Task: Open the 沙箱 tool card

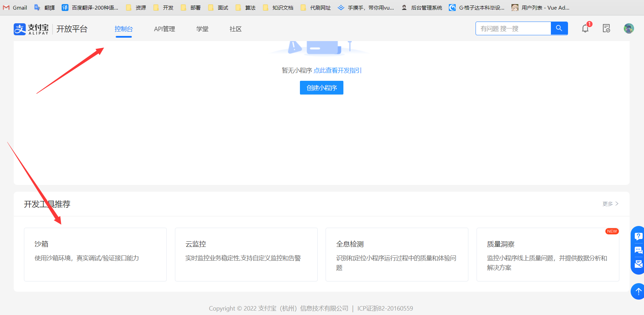Action: 95,254
